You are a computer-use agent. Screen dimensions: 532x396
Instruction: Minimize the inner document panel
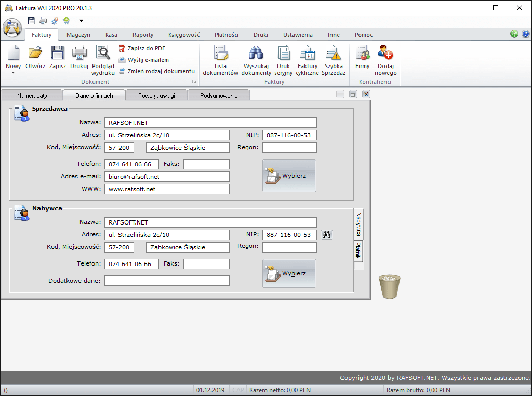[340, 95]
